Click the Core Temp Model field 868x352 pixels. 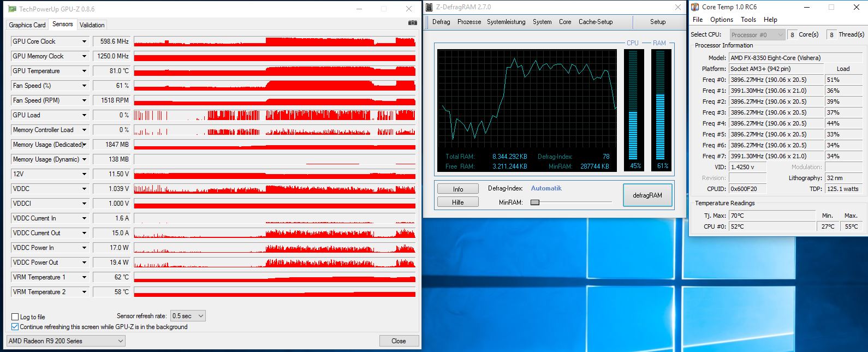(x=795, y=58)
